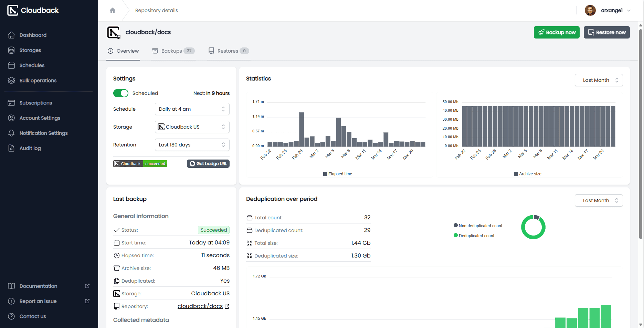Open the Retention dropdown Last 180 days
The height and width of the screenshot is (328, 644).
pos(192,145)
